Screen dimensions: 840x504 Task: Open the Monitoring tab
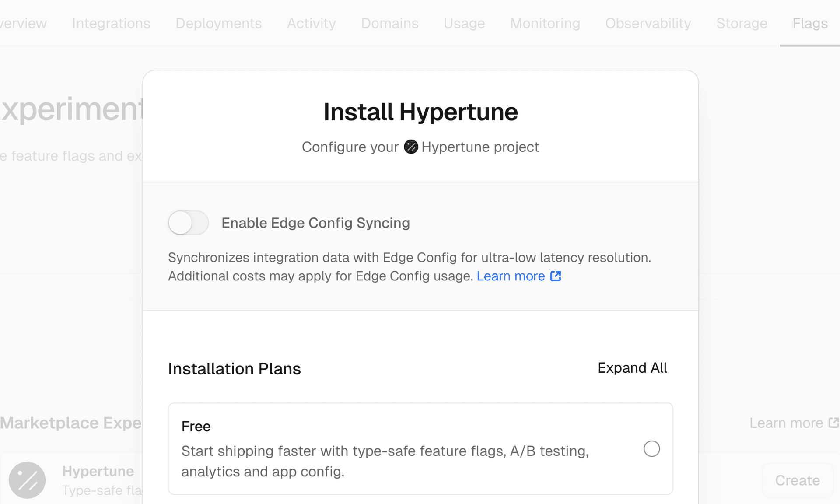coord(545,23)
